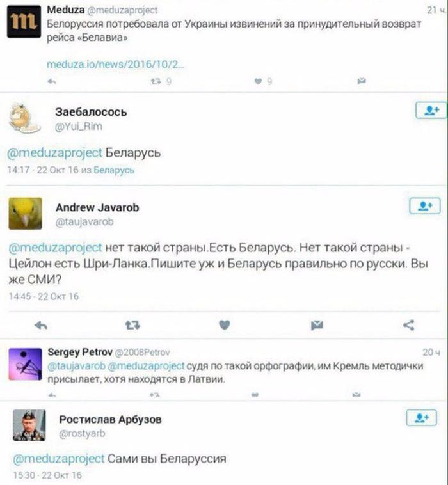Send Meduza tweet via direct message
Image resolution: width=448 pixels, height=485 pixels.
coord(362,81)
